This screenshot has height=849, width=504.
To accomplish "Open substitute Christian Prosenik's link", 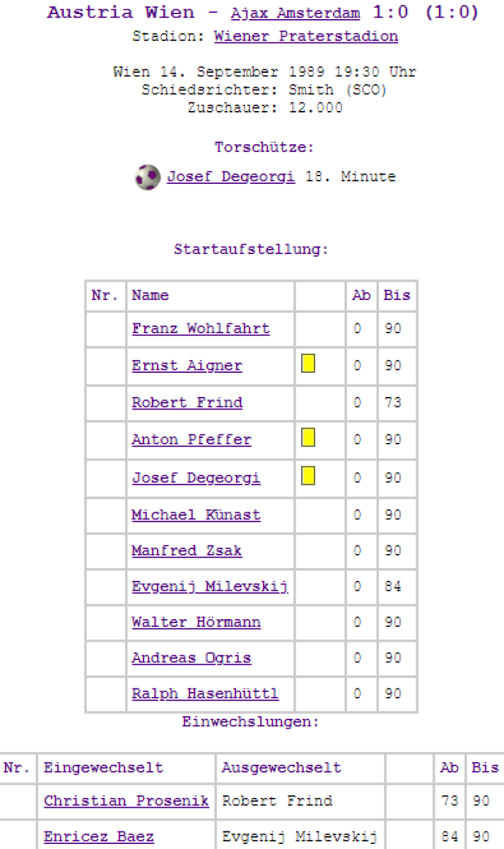I will point(126,801).
